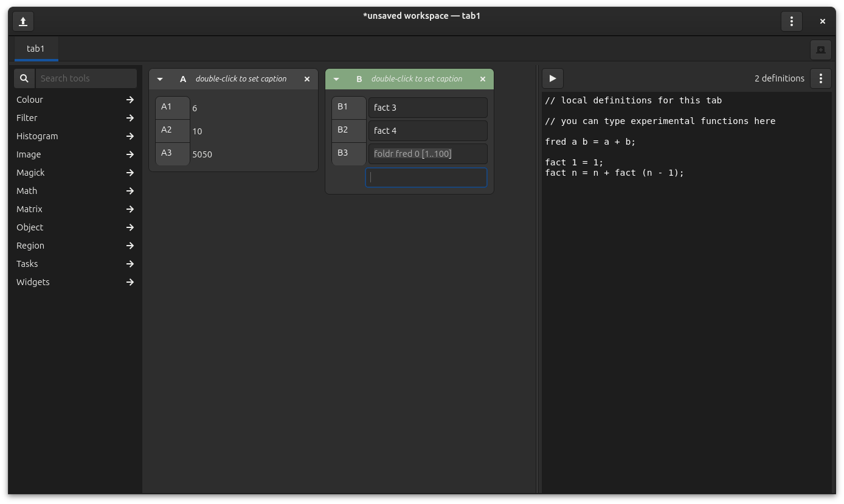Click the arrow next to Region

[130, 246]
